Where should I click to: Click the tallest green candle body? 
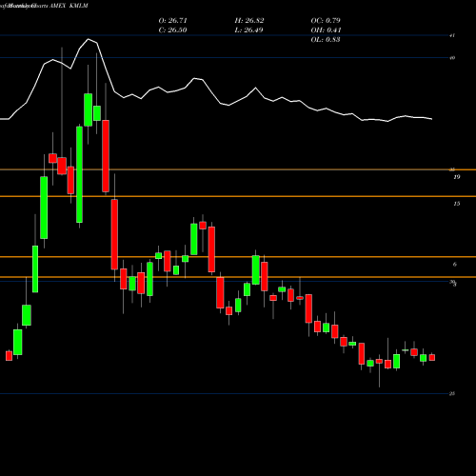point(79,174)
